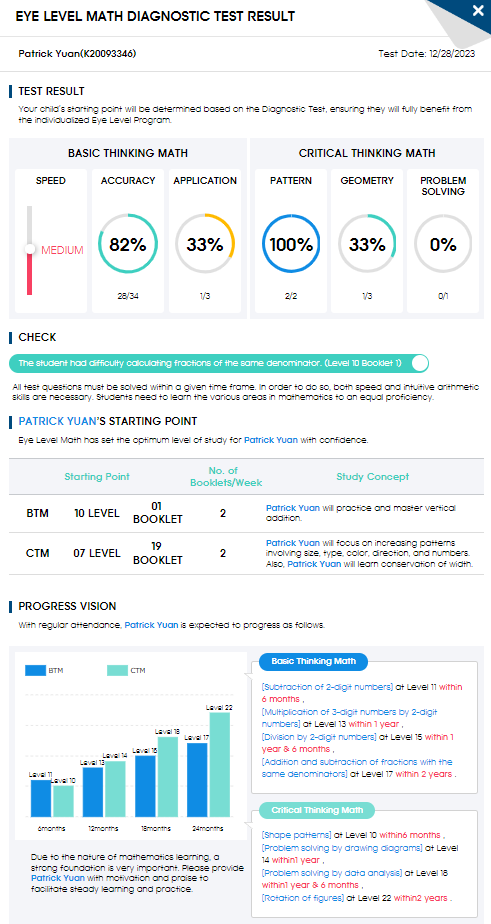Select the BTM 10 LEVEL starting point row
The width and height of the screenshot is (491, 924).
point(245,513)
